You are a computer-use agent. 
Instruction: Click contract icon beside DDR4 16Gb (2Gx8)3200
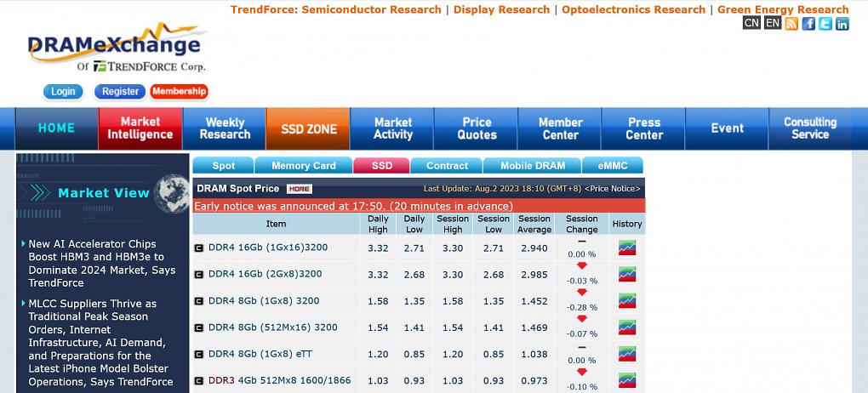[x=199, y=275]
